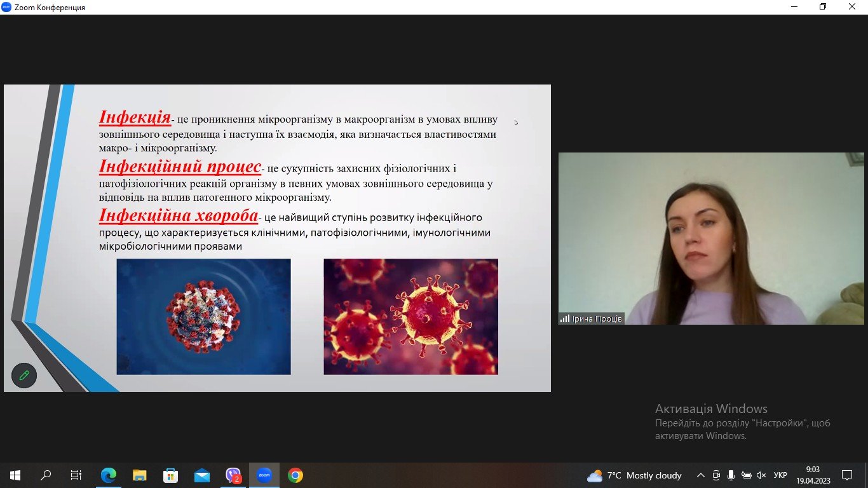This screenshot has width=868, height=488.
Task: Click the microphone in-use tray icon
Action: click(x=731, y=475)
